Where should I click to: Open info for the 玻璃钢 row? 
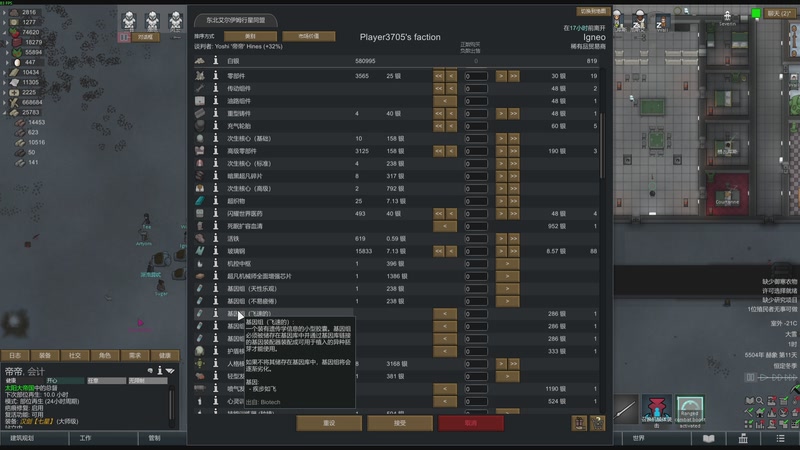tap(215, 251)
